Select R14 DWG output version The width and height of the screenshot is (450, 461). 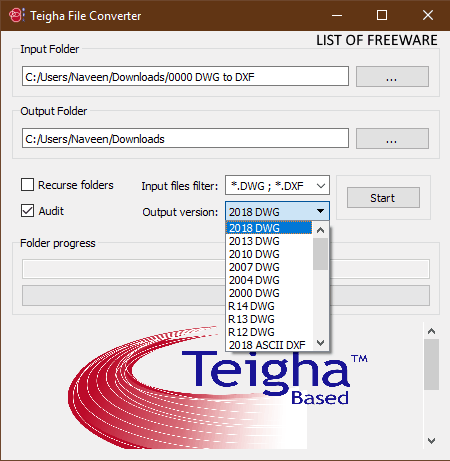click(269, 306)
